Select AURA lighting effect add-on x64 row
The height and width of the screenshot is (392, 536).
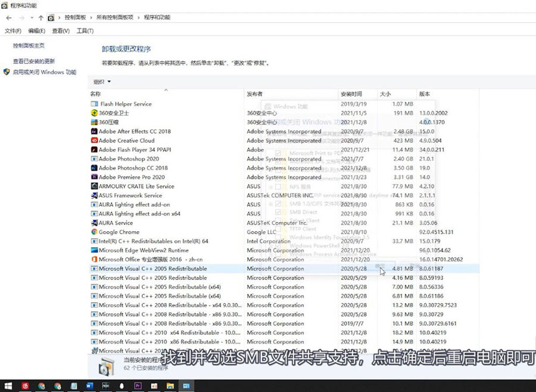click(283, 214)
